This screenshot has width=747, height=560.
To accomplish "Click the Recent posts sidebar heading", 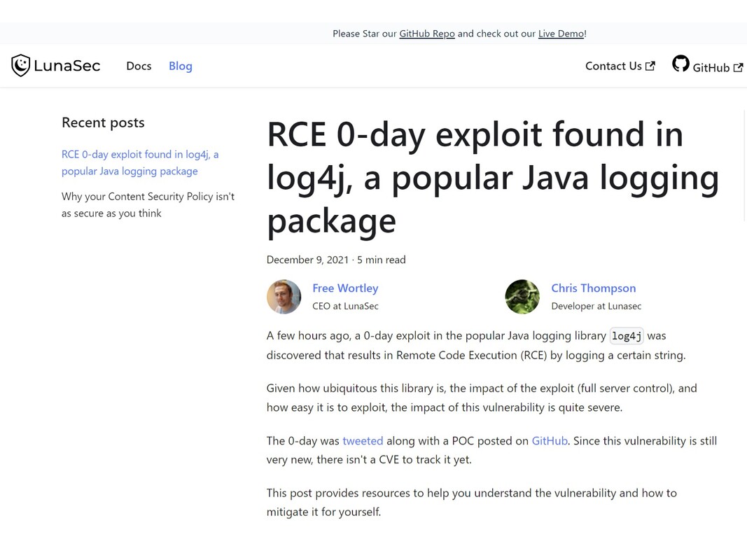I will tap(103, 123).
